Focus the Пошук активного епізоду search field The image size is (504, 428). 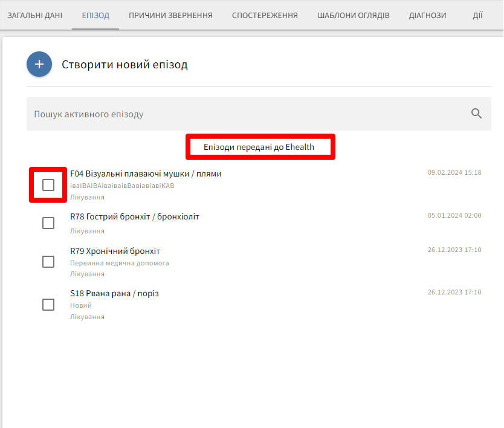coord(242,114)
